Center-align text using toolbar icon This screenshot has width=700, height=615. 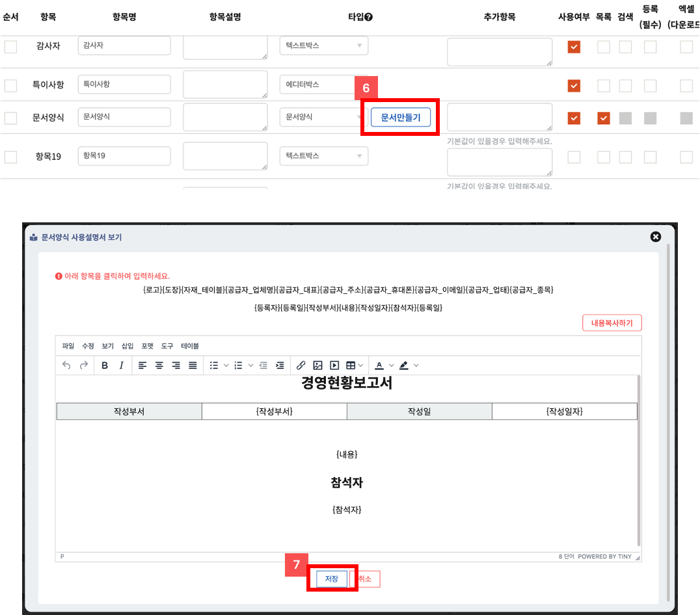tap(159, 365)
